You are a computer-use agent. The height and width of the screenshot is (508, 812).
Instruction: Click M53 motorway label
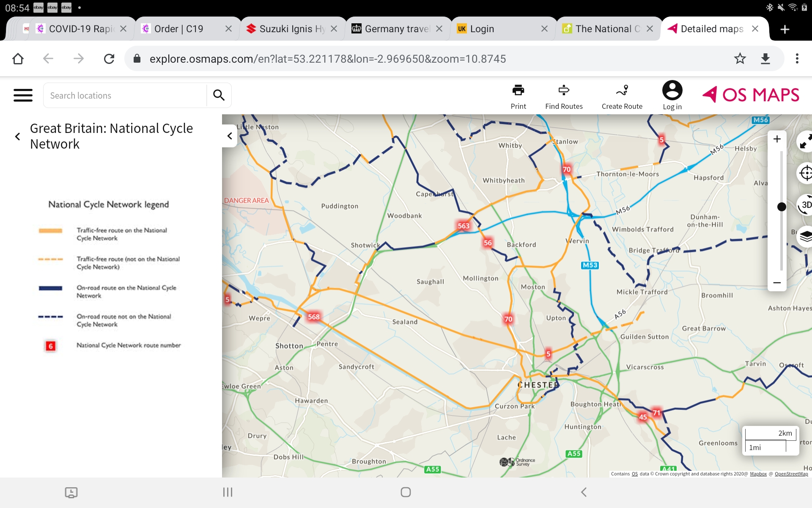(x=590, y=265)
